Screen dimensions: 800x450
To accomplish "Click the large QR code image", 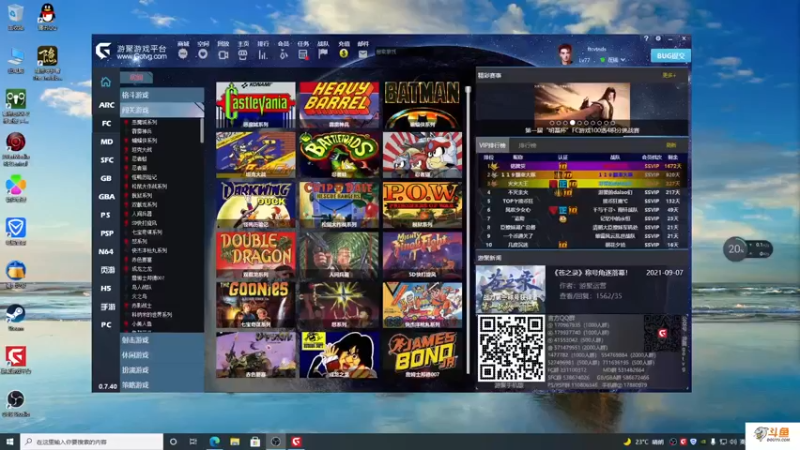I will point(511,348).
